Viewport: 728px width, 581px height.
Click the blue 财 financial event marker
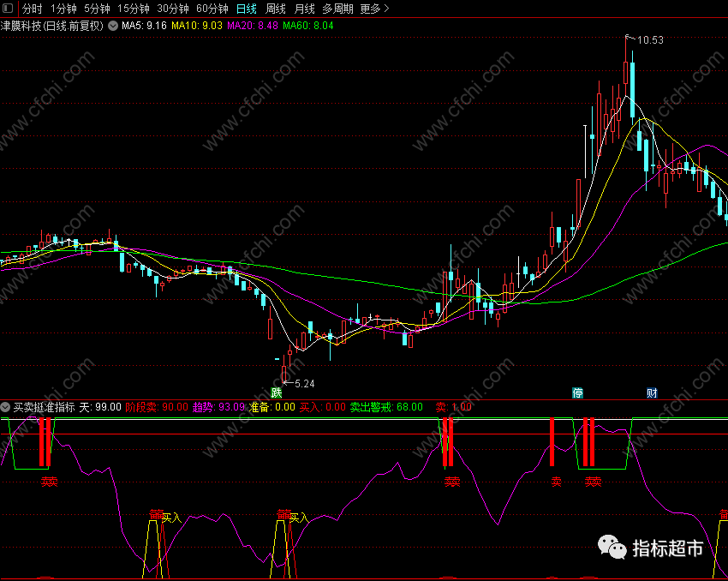pyautogui.click(x=652, y=393)
